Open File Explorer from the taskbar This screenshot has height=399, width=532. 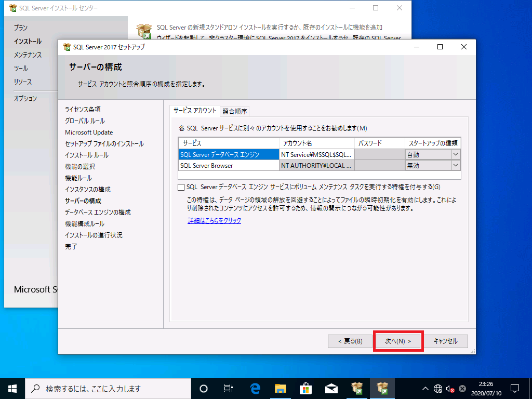[280, 388]
